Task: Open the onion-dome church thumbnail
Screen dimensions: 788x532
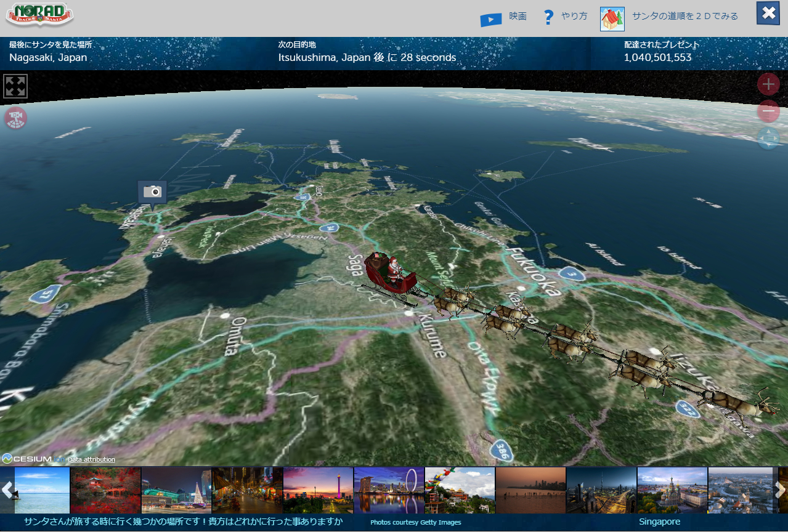Action: (672, 490)
